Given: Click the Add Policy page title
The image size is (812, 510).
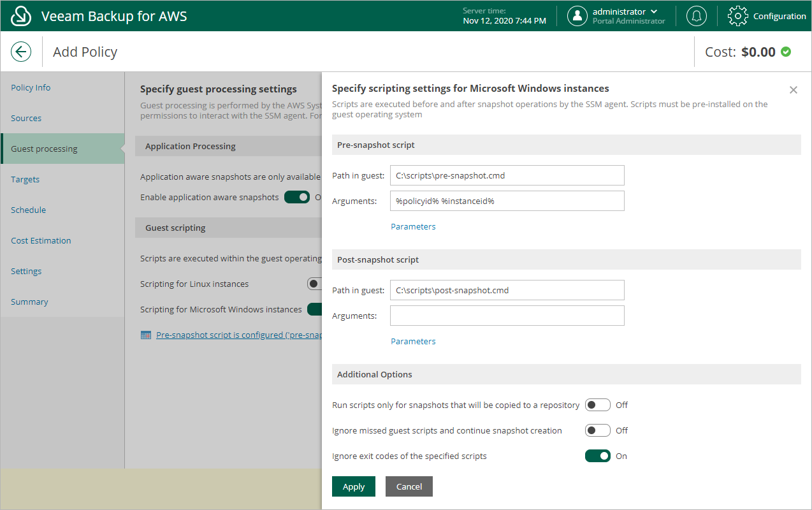Looking at the screenshot, I should (x=85, y=52).
